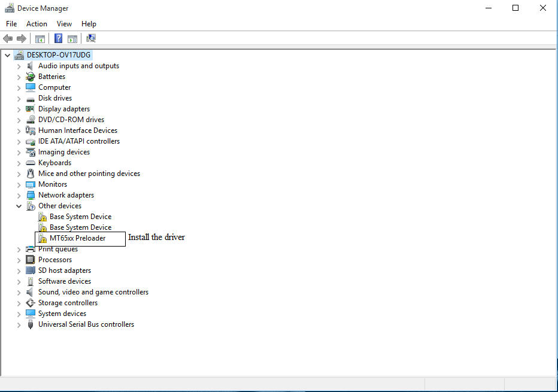Select Sound, video and game controllers
The width and height of the screenshot is (558, 392).
93,292
